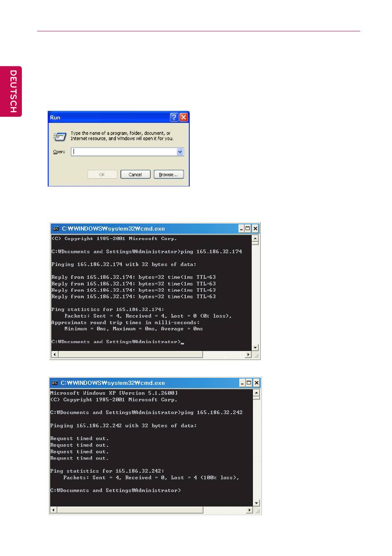
Task: Click the Help question mark in Run dialog
Action: 174,117
